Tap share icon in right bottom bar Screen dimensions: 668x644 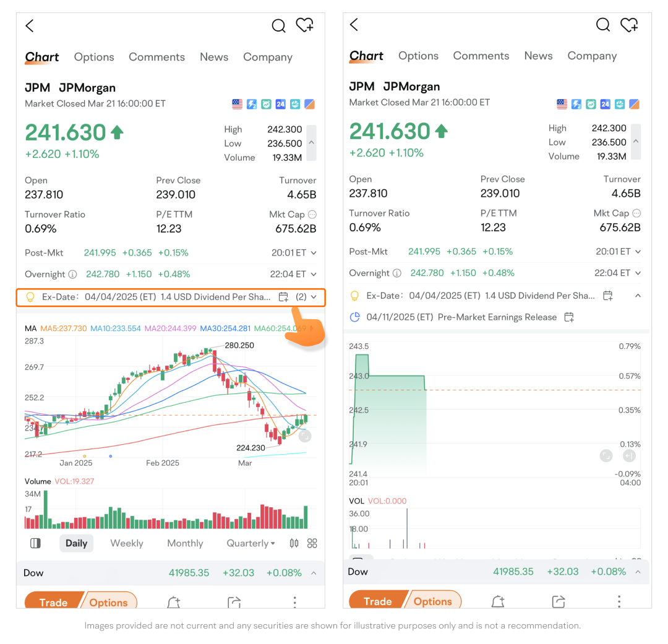[x=558, y=601]
